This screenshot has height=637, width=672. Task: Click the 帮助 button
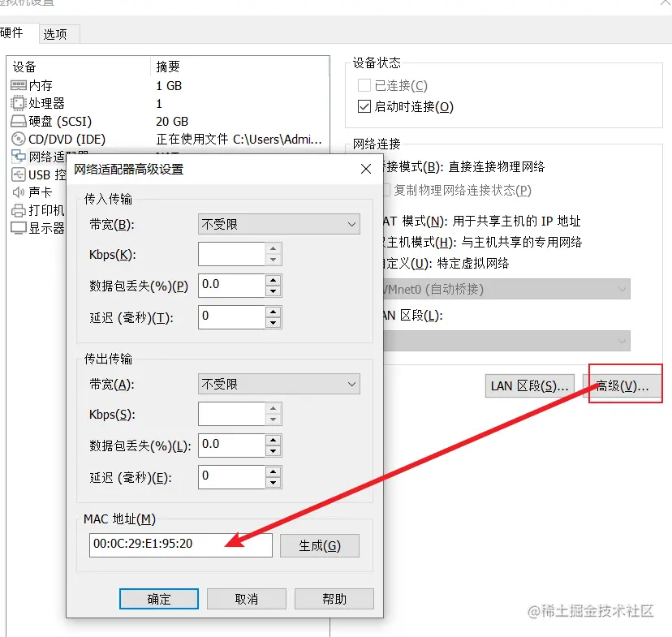(334, 598)
